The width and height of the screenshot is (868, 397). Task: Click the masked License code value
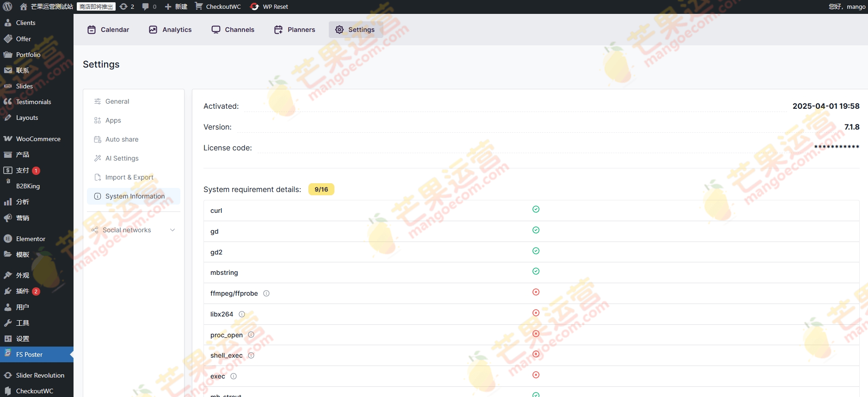click(x=836, y=148)
